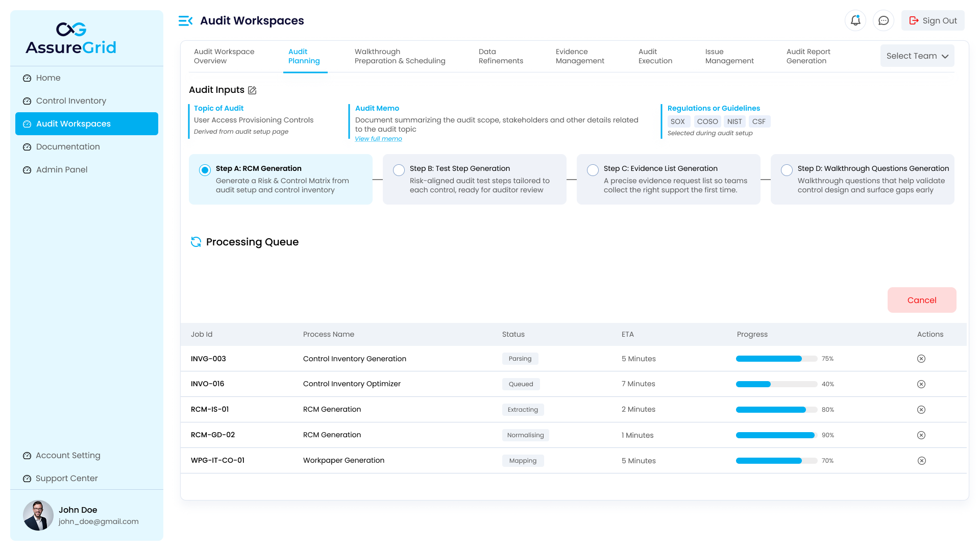This screenshot has width=980, height=551.
Task: Select Step B: Test Step Generation radio button
Action: [399, 170]
